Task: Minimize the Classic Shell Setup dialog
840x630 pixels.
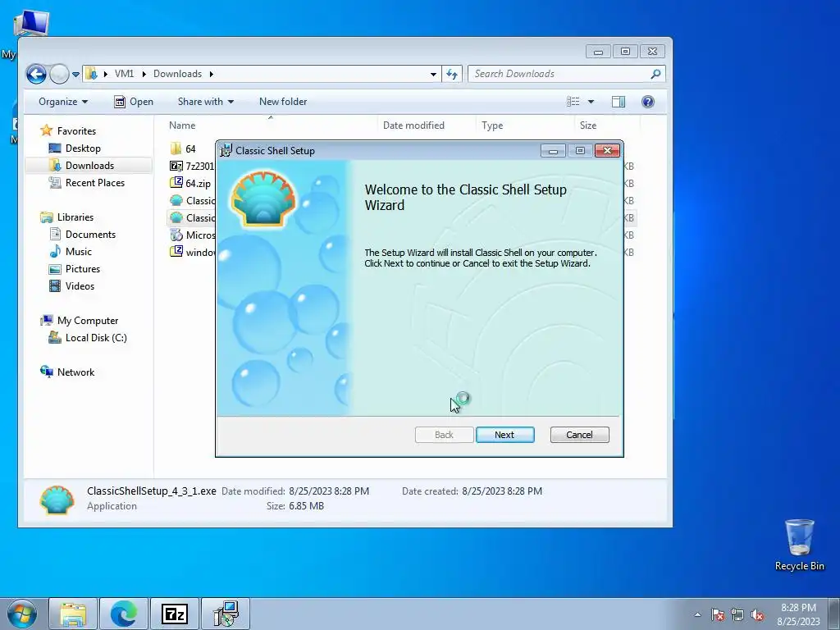Action: click(553, 151)
